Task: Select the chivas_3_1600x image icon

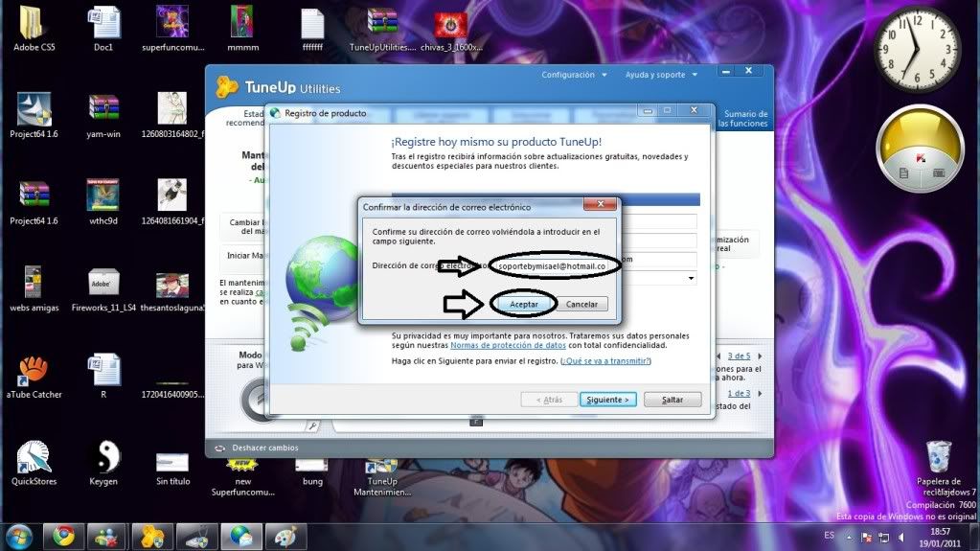Action: point(451,32)
